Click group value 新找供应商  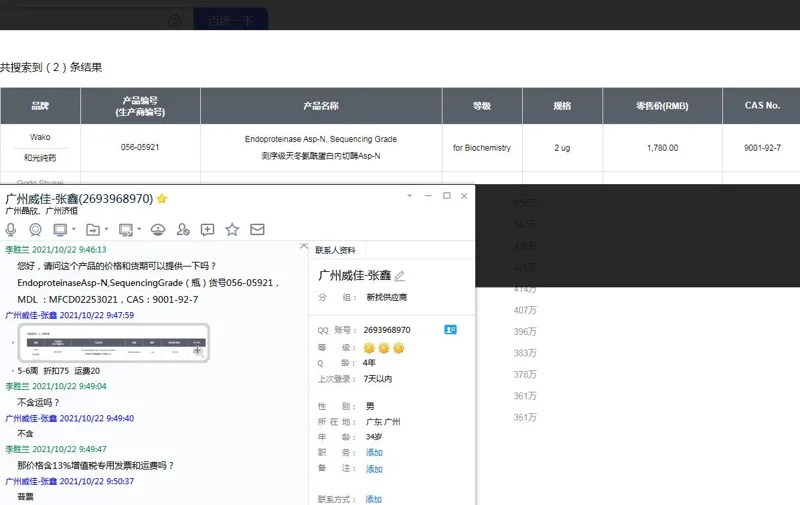[x=387, y=297]
